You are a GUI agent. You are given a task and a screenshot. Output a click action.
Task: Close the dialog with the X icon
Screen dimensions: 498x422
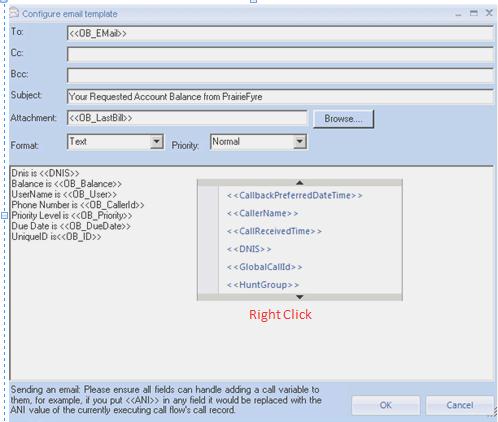489,13
